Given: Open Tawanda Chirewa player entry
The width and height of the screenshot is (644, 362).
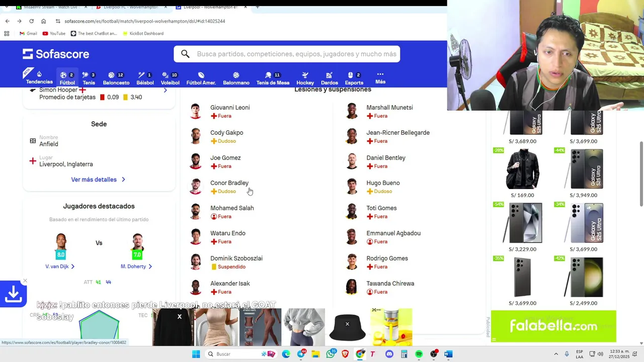Looking at the screenshot, I should (390, 284).
